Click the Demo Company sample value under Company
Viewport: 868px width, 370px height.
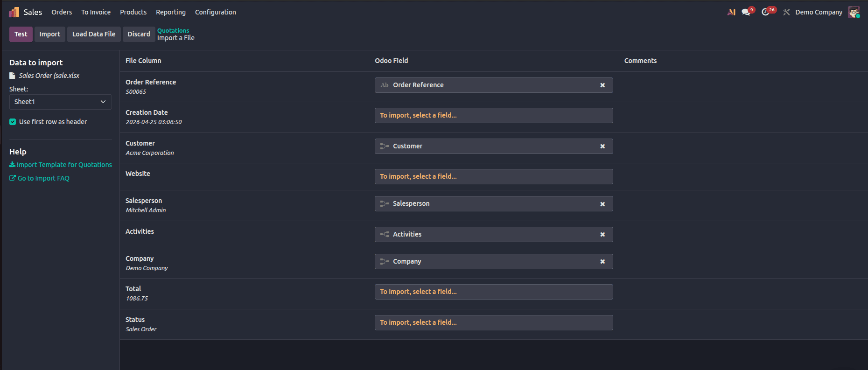click(147, 268)
